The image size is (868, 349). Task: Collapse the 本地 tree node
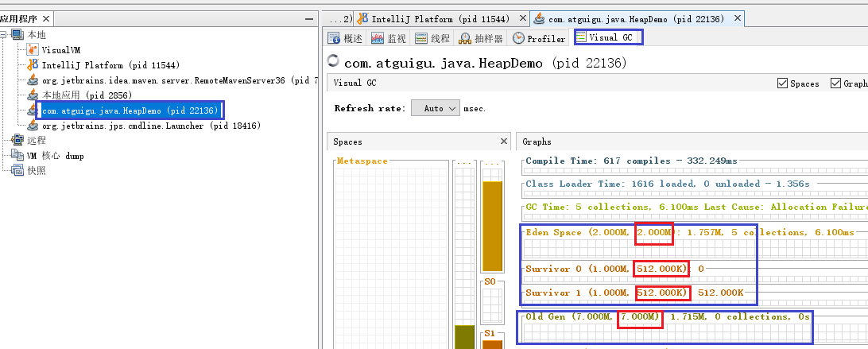(3, 35)
